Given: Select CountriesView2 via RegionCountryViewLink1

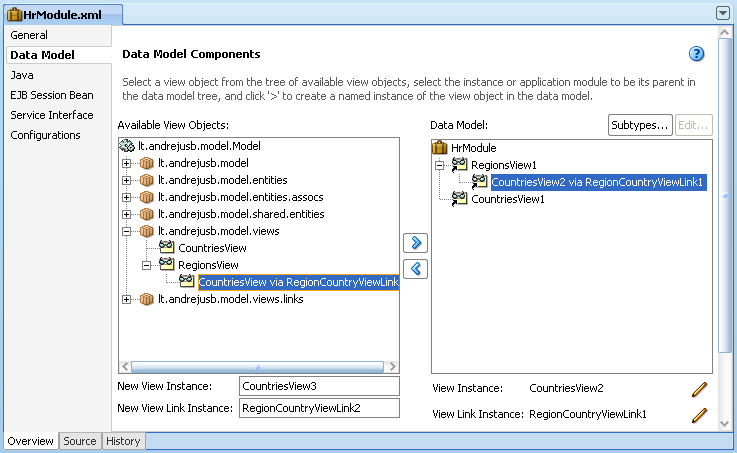Looking at the screenshot, I should click(x=598, y=182).
